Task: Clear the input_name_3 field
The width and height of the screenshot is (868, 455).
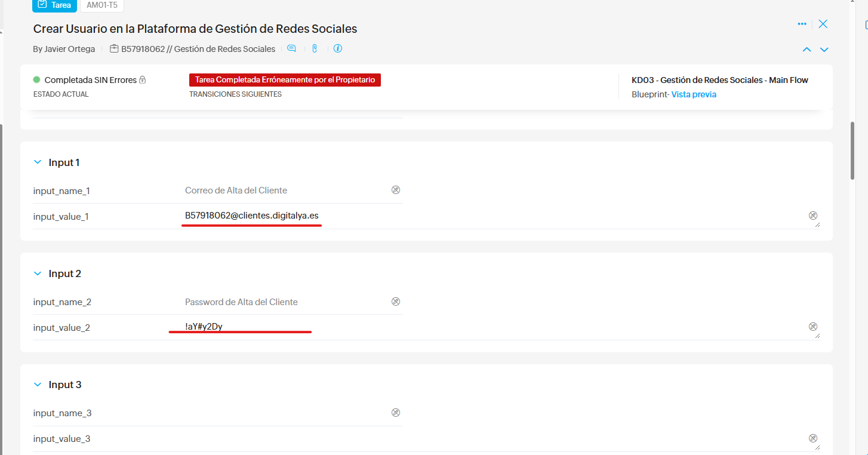Action: (x=395, y=413)
